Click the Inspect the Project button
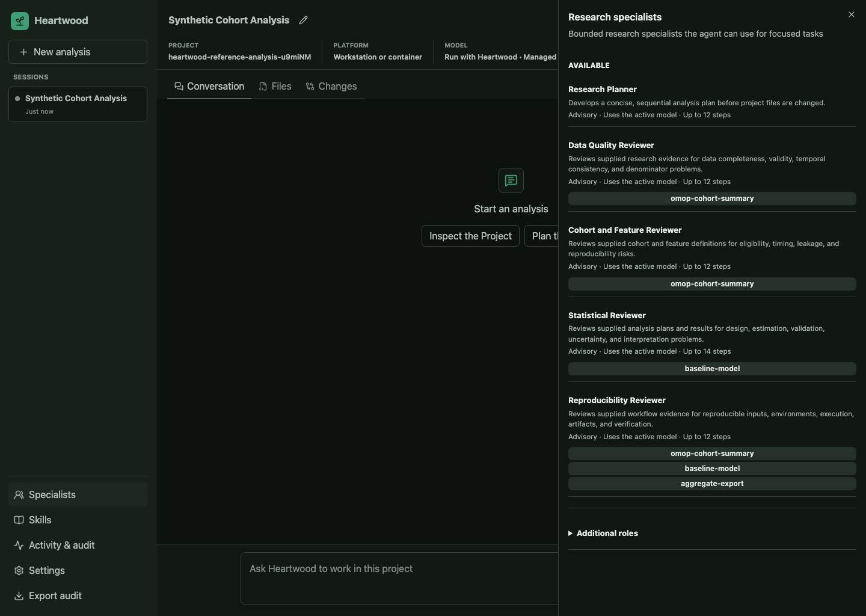866x616 pixels. point(470,236)
